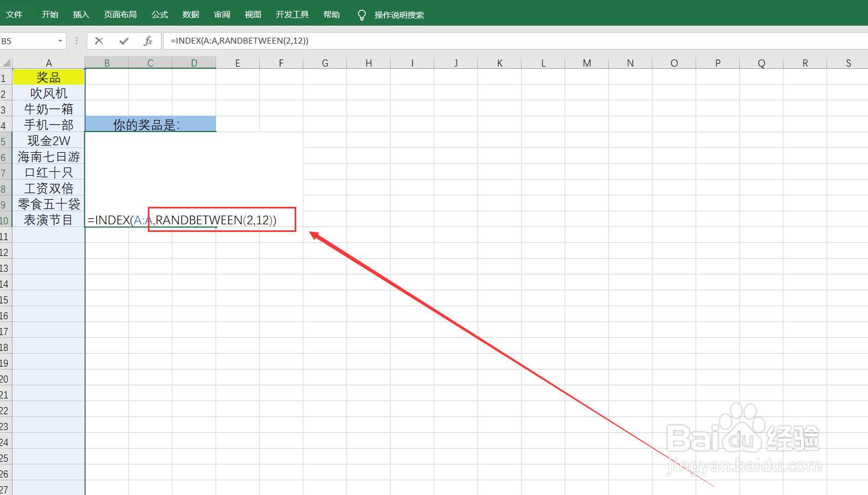Viewport: 868px width, 495px height.
Task: Select column H header
Action: click(x=369, y=63)
